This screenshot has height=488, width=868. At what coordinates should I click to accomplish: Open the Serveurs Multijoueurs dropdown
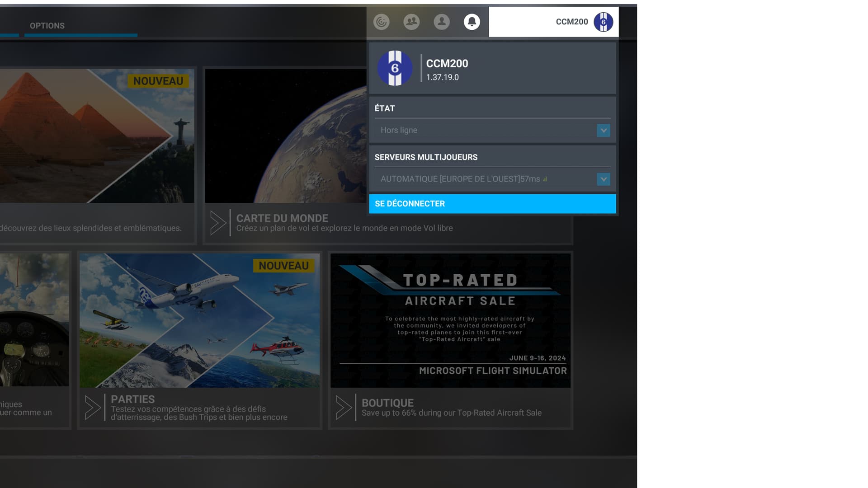tap(603, 179)
